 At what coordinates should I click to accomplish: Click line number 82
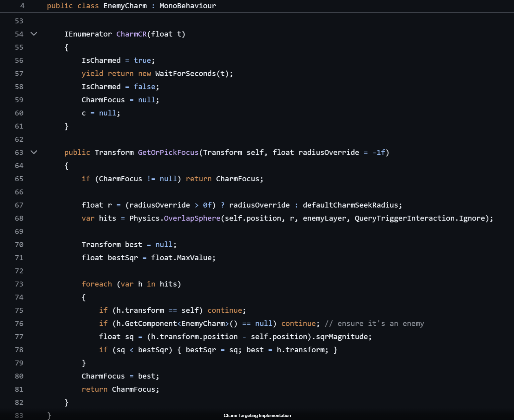pyautogui.click(x=19, y=402)
